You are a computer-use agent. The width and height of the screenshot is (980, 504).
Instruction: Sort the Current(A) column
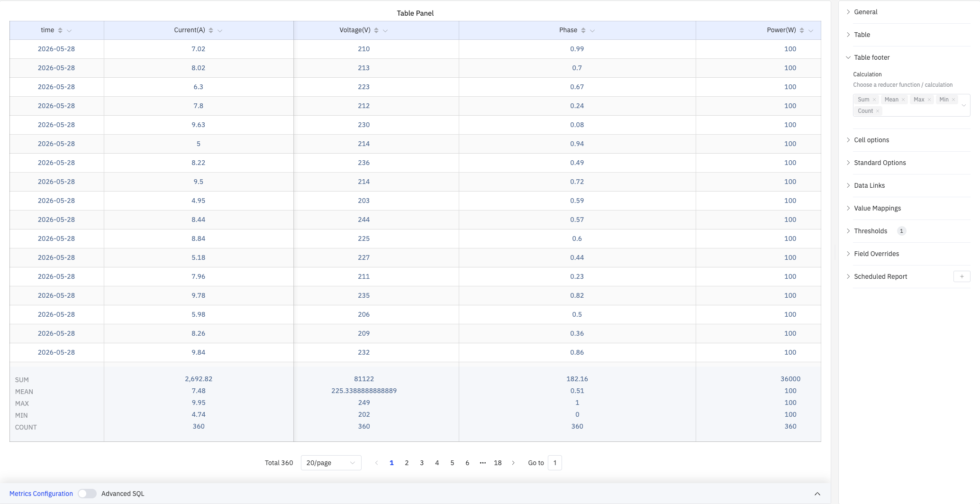[x=211, y=30]
